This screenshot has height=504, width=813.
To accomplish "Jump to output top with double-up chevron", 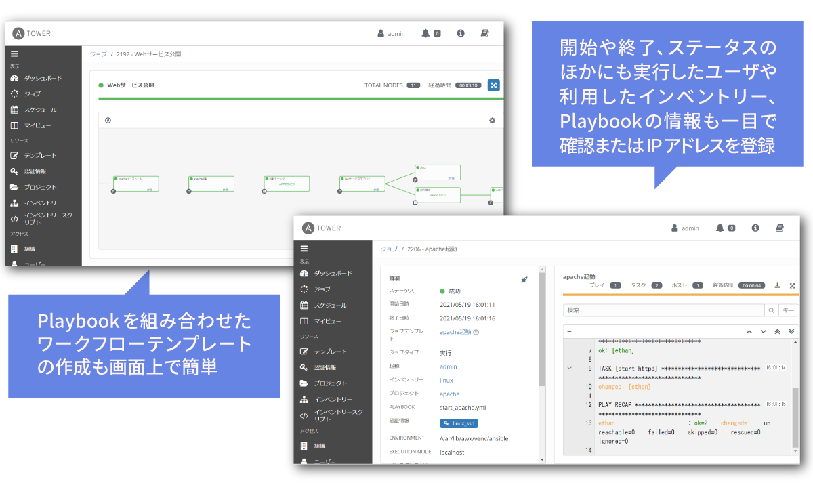I will [x=778, y=331].
